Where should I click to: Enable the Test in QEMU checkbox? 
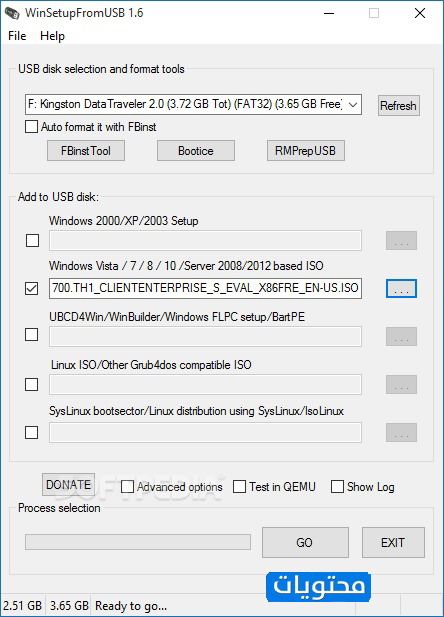[239, 486]
